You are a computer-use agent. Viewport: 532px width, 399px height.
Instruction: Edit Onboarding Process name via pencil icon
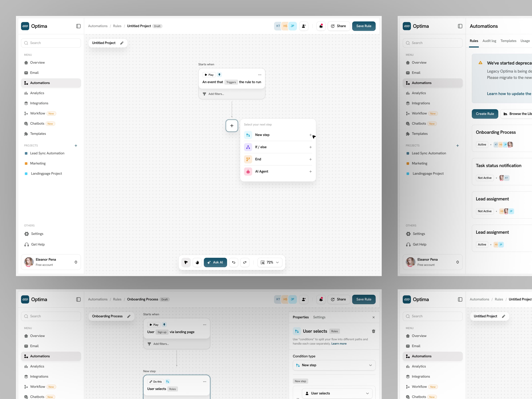[x=129, y=316]
